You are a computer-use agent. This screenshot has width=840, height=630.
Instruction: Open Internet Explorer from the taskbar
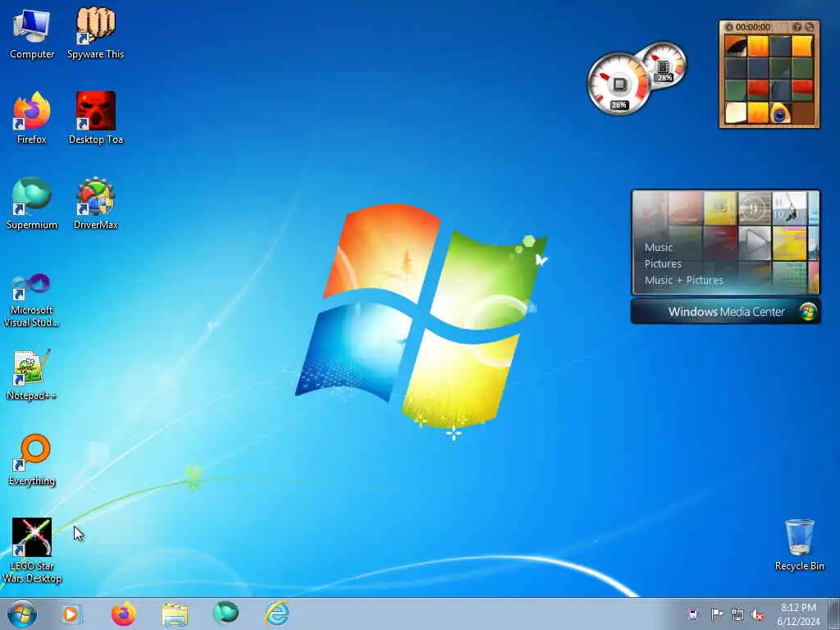277,614
